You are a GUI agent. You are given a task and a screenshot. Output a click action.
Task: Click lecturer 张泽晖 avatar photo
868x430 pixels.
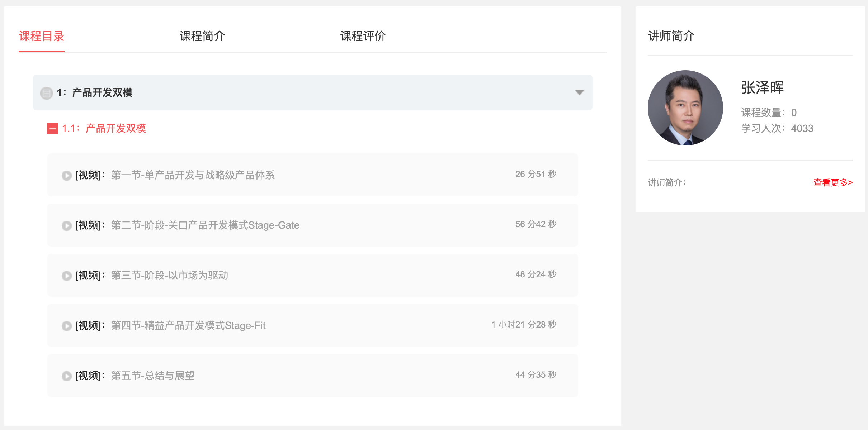pyautogui.click(x=685, y=108)
